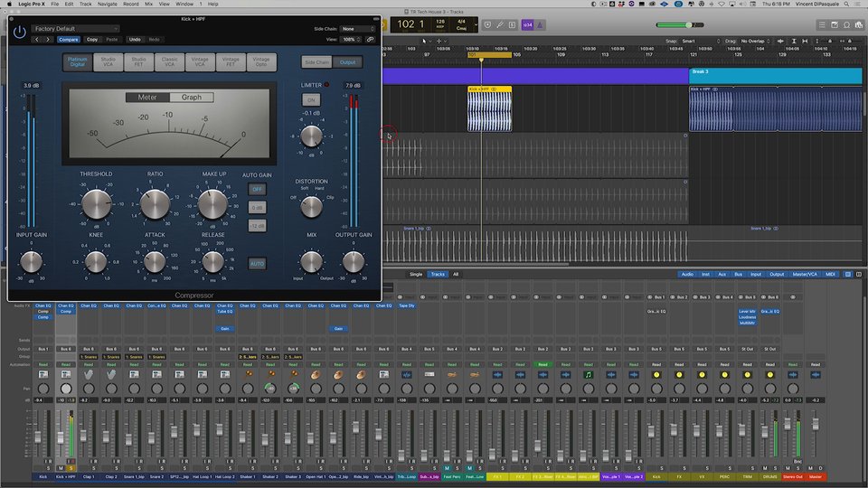Viewport: 868px width, 488px height.
Task: Click the Kick bus yellow circle icon
Action: [656, 375]
